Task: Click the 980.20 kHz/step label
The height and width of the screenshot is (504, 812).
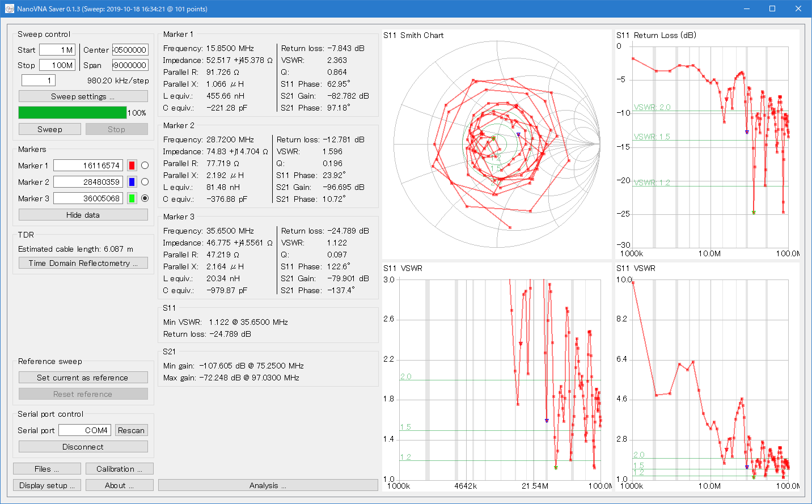Action: (x=118, y=81)
